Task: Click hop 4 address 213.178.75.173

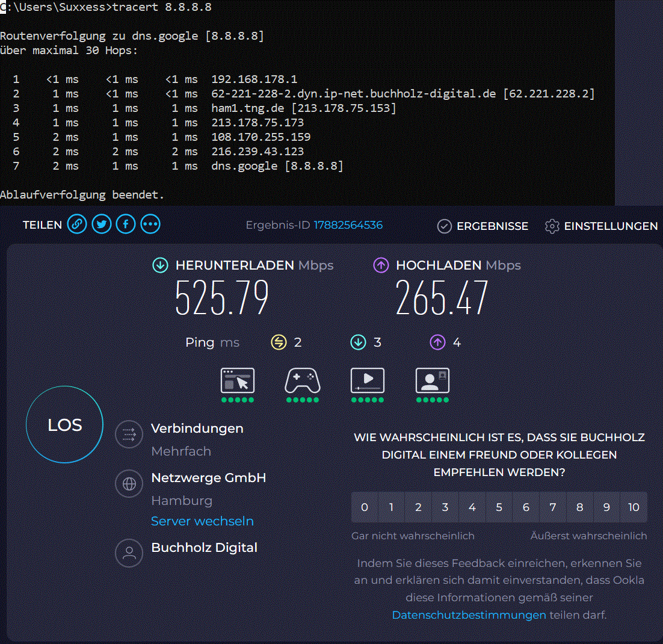Action: coord(257,122)
